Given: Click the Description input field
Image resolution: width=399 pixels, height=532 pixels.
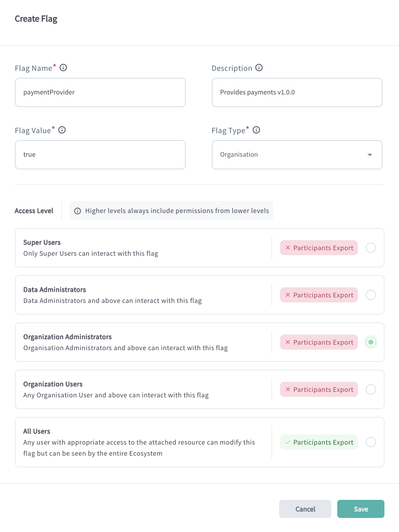Looking at the screenshot, I should [297, 92].
